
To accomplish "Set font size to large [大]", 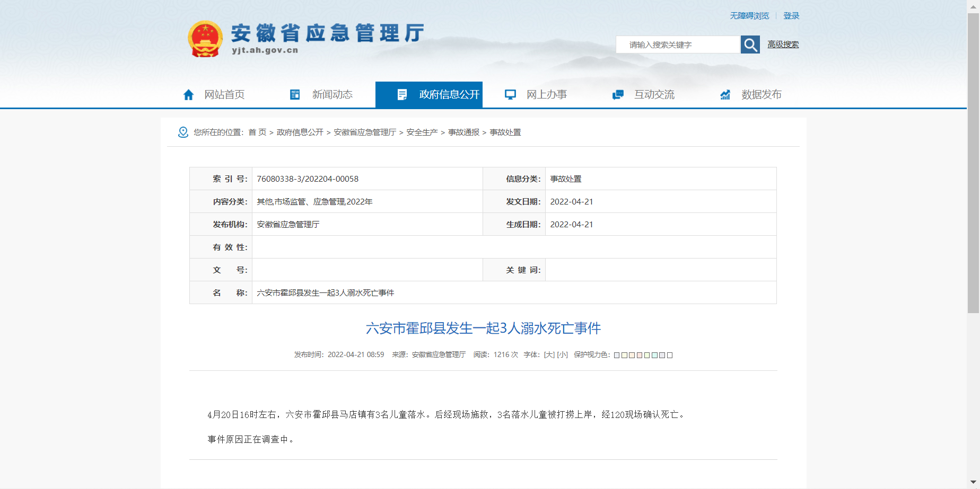I will coord(549,355).
